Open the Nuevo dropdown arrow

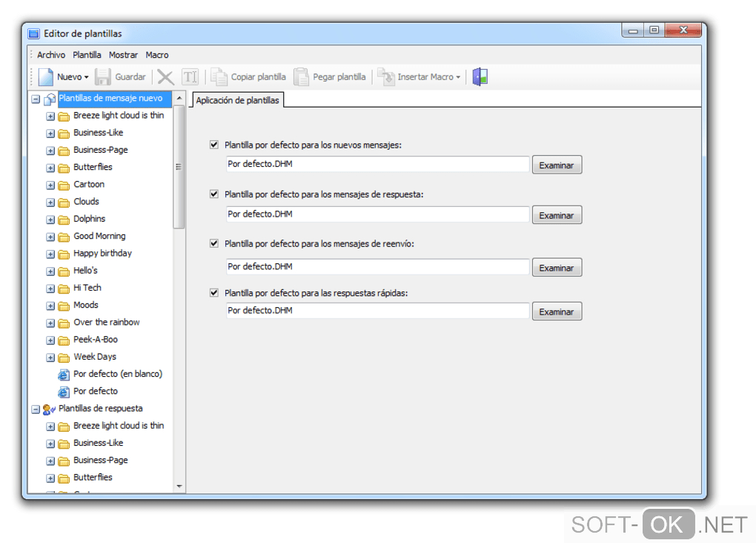pyautogui.click(x=86, y=77)
